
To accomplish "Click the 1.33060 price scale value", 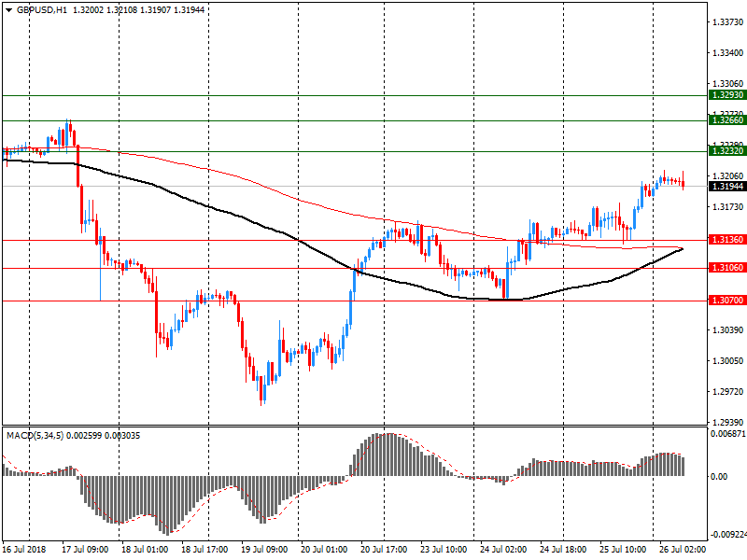I will [727, 84].
